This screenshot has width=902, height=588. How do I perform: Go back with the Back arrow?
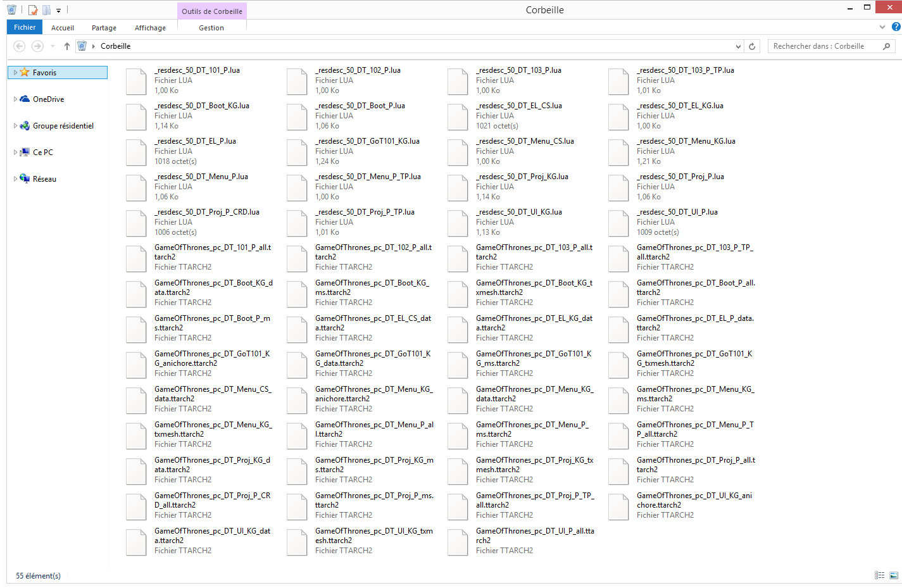tap(20, 46)
